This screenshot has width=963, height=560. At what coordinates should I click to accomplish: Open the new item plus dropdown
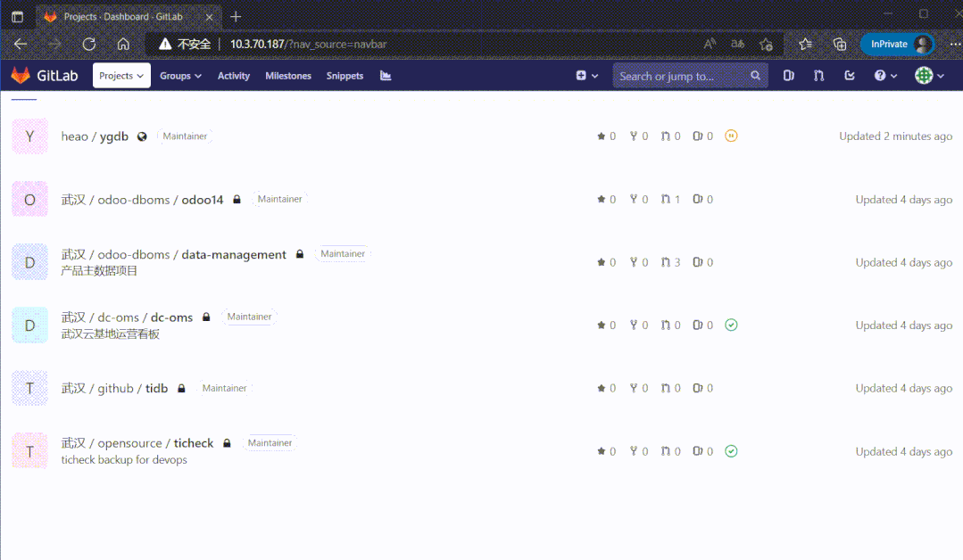point(585,76)
